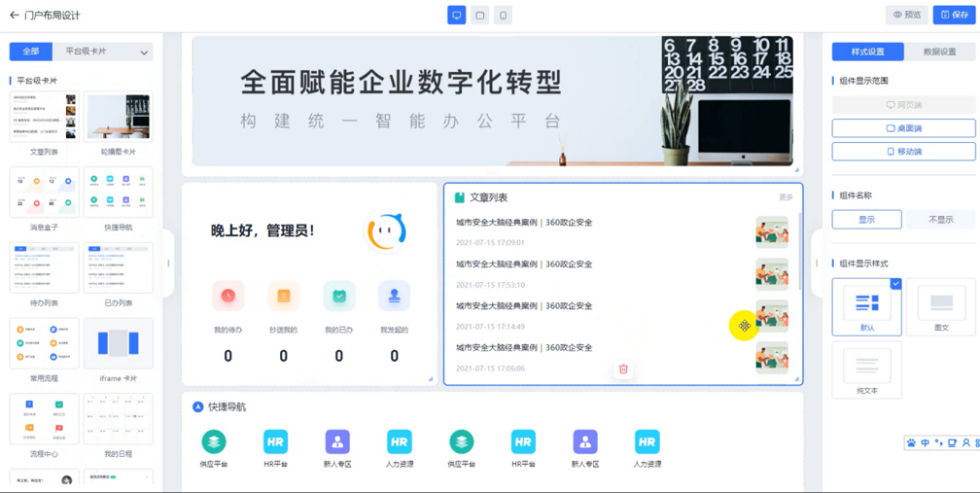The image size is (980, 493).
Task: Open 抄送我的 orange icon
Action: [283, 297]
